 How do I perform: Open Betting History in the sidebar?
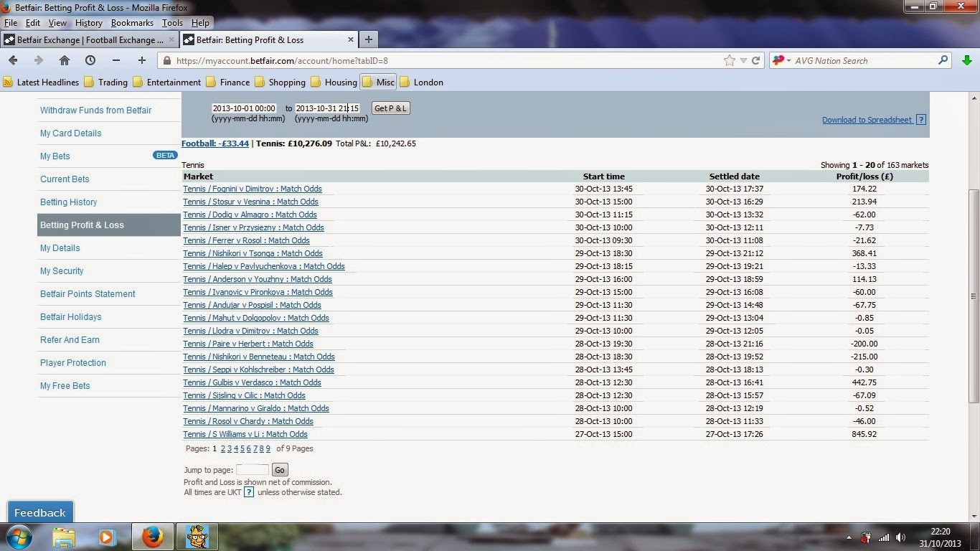click(69, 202)
